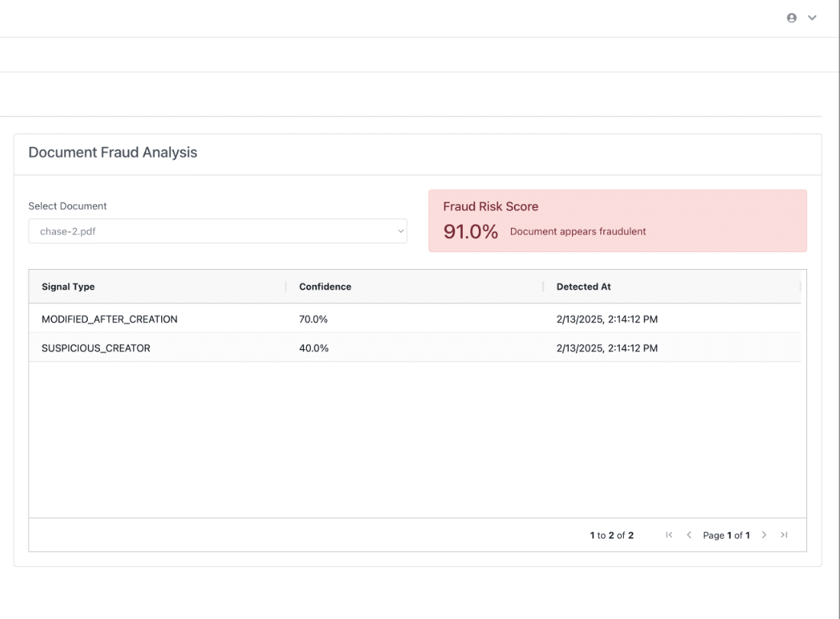The width and height of the screenshot is (840, 619).
Task: Jump to the last page of results
Action: [x=783, y=535]
